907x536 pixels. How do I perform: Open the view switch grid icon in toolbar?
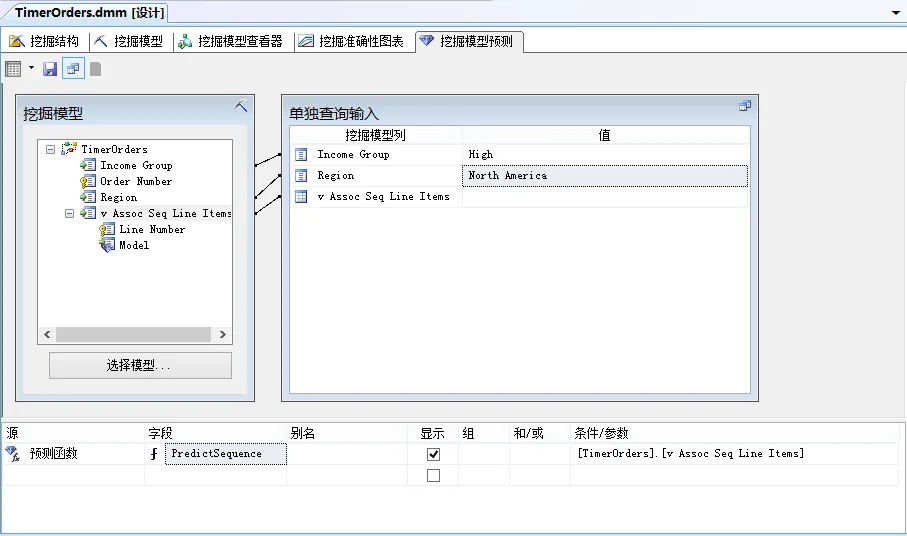click(13, 69)
